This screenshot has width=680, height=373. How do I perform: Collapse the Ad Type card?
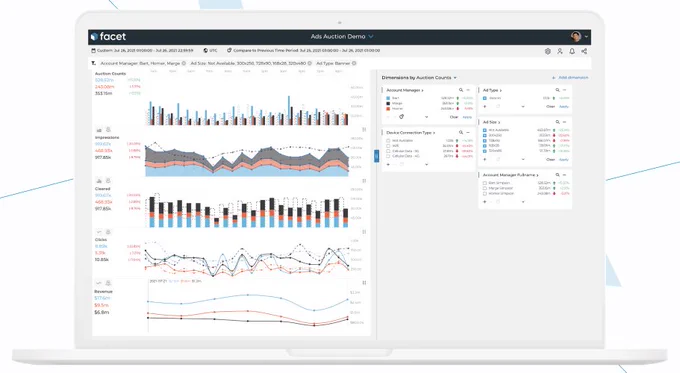(564, 90)
